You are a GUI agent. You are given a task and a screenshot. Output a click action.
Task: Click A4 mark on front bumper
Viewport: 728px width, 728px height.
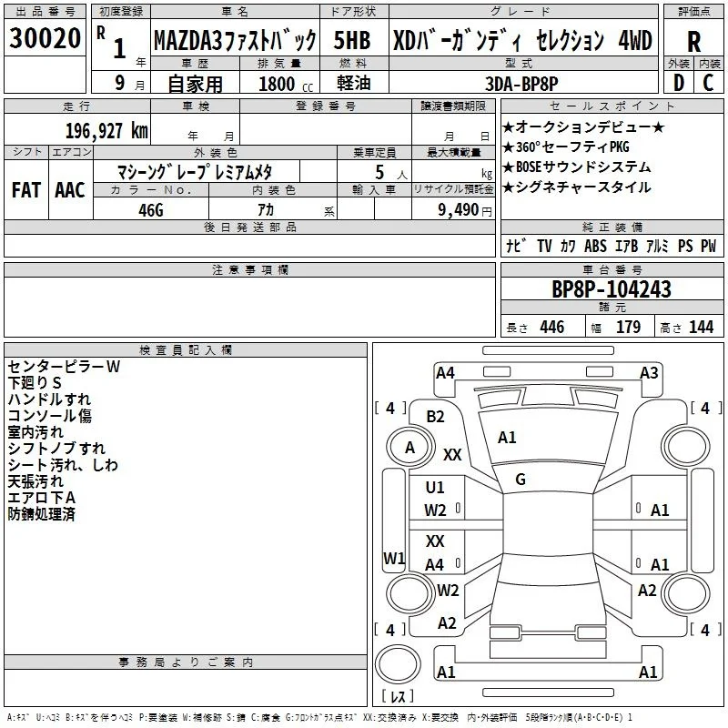tap(445, 373)
